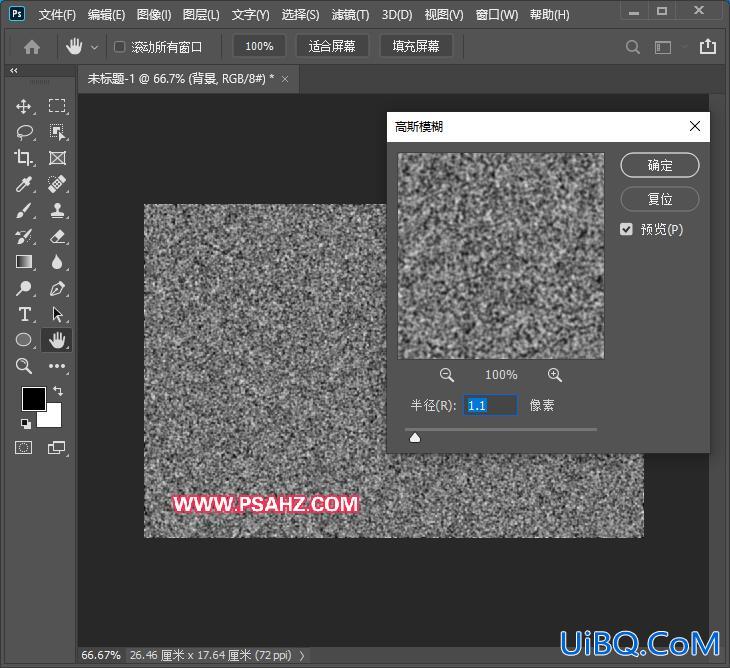Expand the status bar info arrow
The image size is (730, 668).
(x=302, y=655)
